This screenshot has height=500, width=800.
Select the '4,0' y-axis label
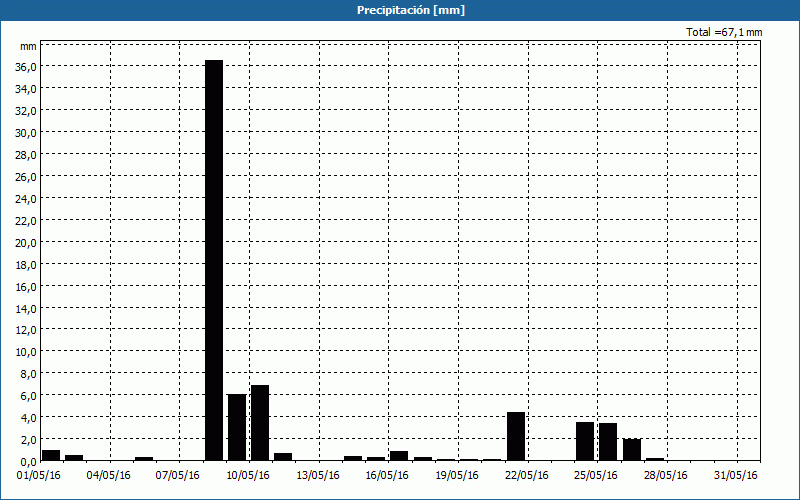[28, 417]
